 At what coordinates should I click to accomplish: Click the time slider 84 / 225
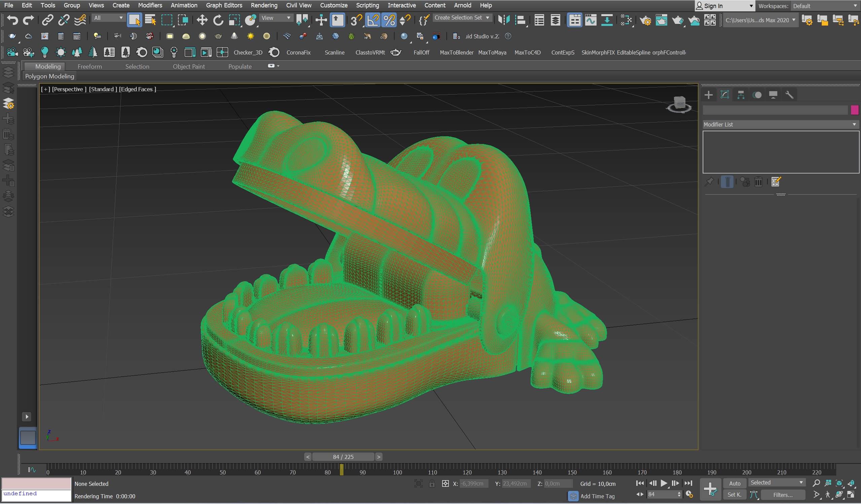click(343, 457)
